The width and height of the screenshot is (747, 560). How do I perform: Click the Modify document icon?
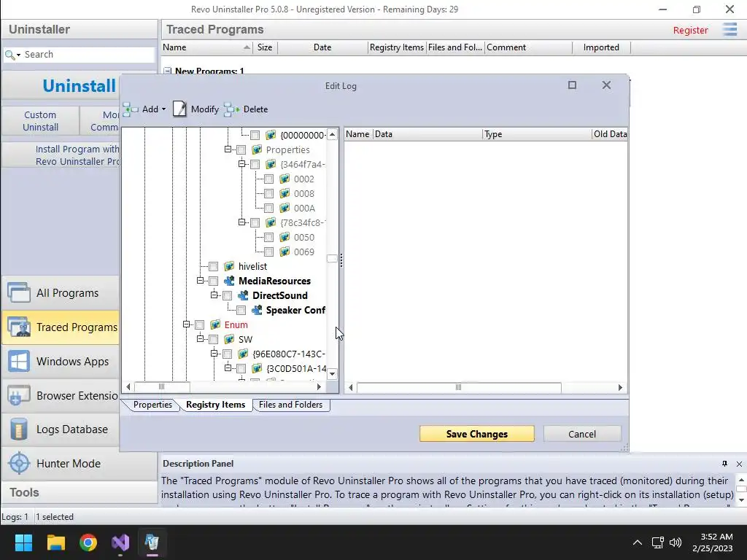pyautogui.click(x=179, y=109)
